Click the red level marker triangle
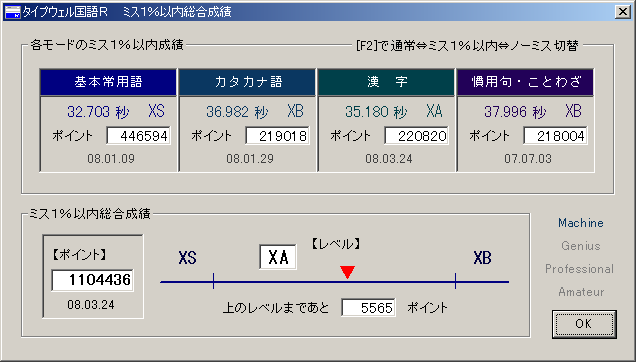The height and width of the screenshot is (362, 636). click(348, 272)
